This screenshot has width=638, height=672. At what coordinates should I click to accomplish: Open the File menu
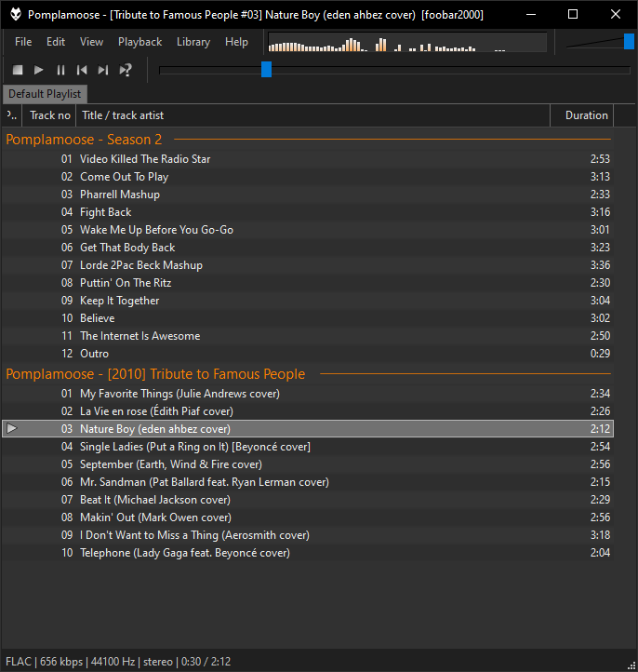click(23, 42)
